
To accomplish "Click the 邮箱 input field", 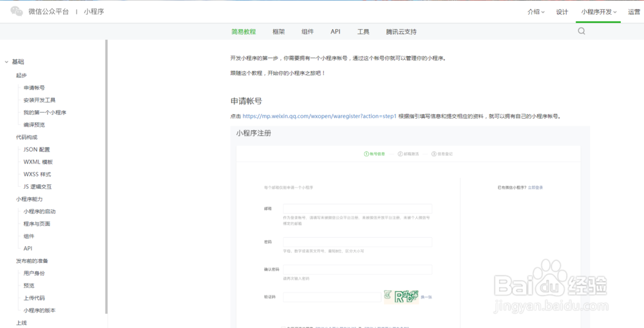I will [x=357, y=209].
